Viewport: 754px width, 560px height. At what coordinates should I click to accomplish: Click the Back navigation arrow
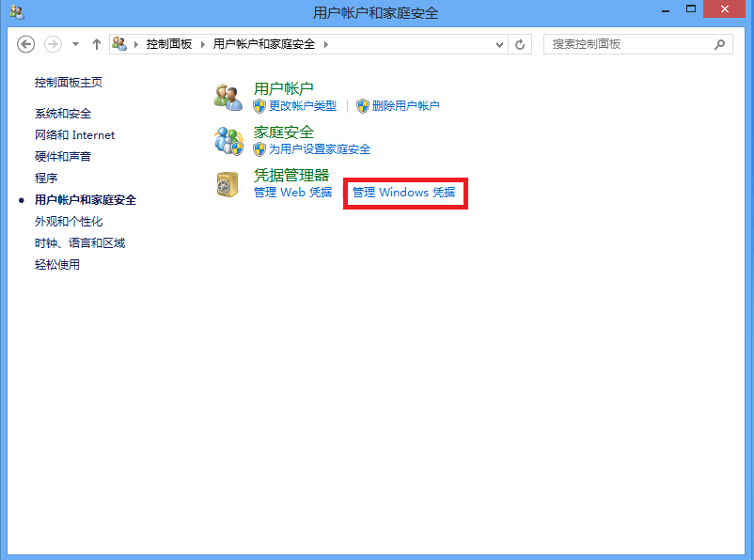coord(26,44)
